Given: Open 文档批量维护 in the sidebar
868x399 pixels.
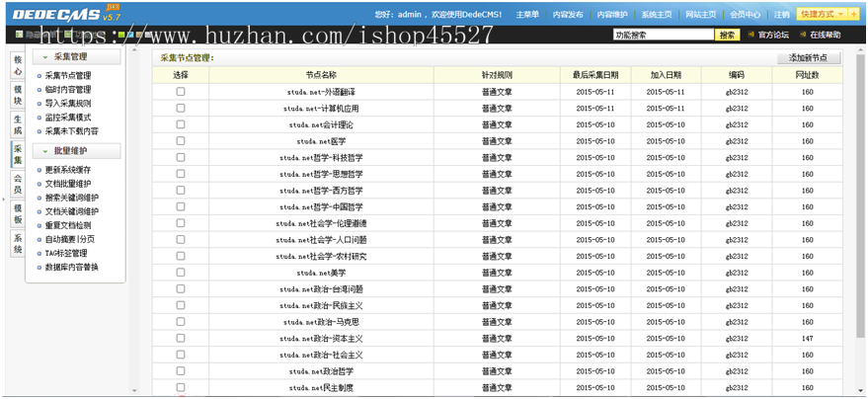Looking at the screenshot, I should [x=68, y=184].
